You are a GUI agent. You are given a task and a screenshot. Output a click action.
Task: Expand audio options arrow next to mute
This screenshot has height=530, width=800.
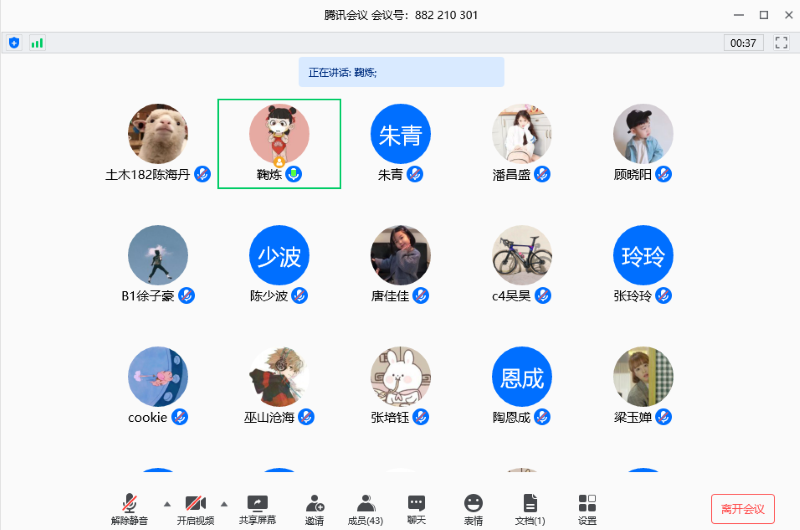(166, 503)
